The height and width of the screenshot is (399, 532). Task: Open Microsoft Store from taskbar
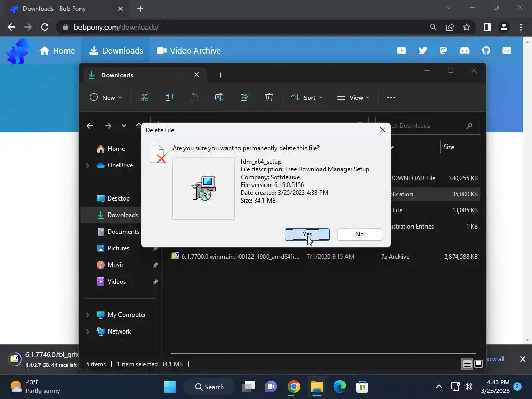tap(362, 387)
